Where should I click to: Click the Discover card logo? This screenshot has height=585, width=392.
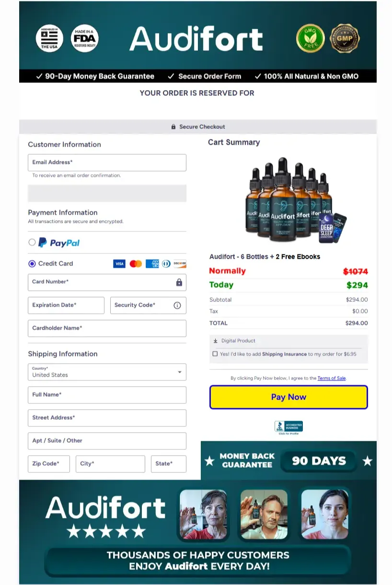(x=180, y=264)
